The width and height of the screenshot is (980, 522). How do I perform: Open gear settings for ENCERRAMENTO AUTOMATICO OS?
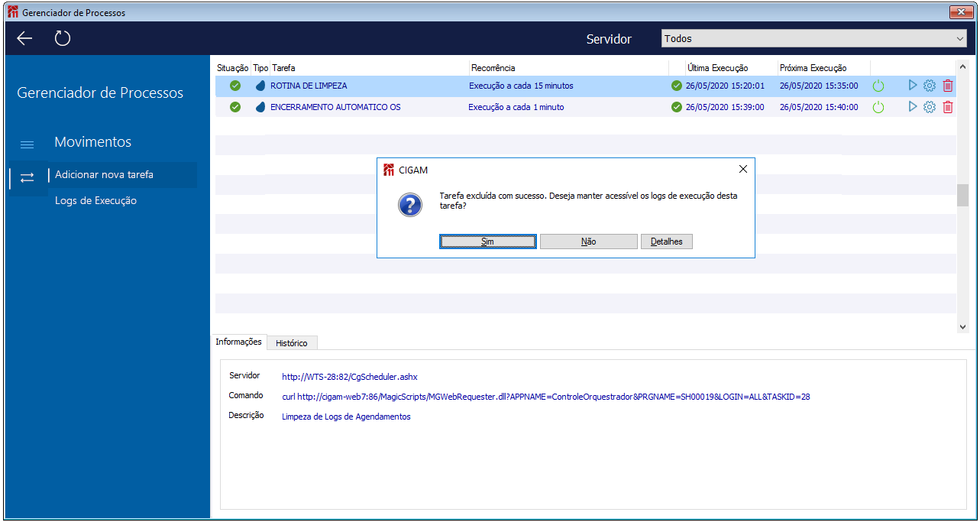pos(930,107)
